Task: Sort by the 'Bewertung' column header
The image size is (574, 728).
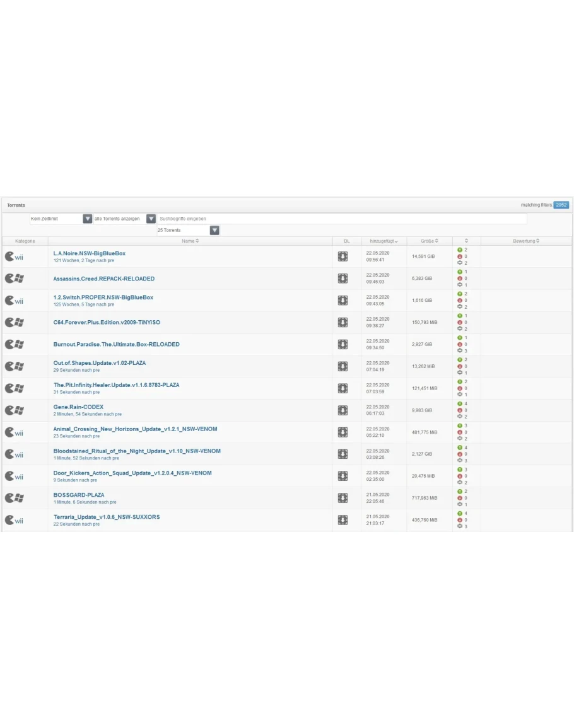Action: tap(526, 241)
